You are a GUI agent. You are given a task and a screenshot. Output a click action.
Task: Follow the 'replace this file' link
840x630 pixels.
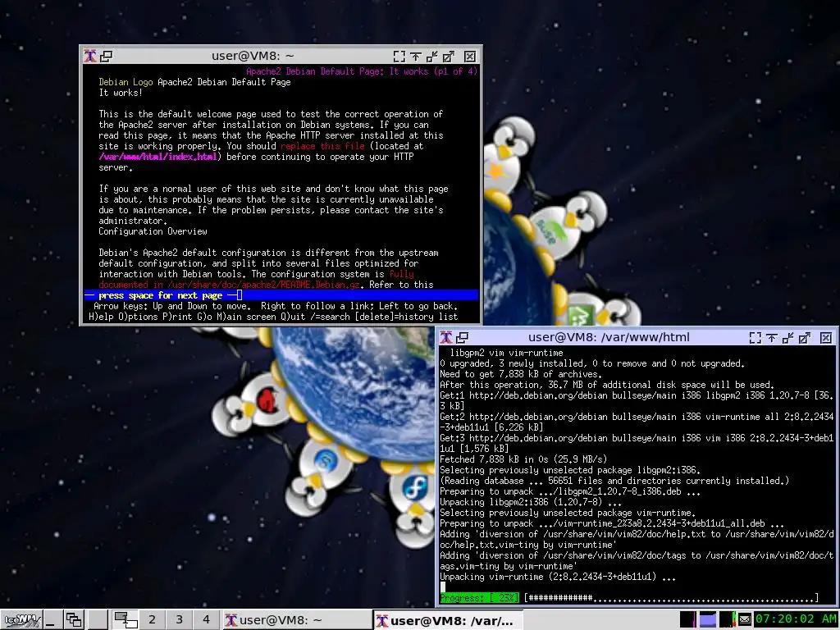point(322,146)
